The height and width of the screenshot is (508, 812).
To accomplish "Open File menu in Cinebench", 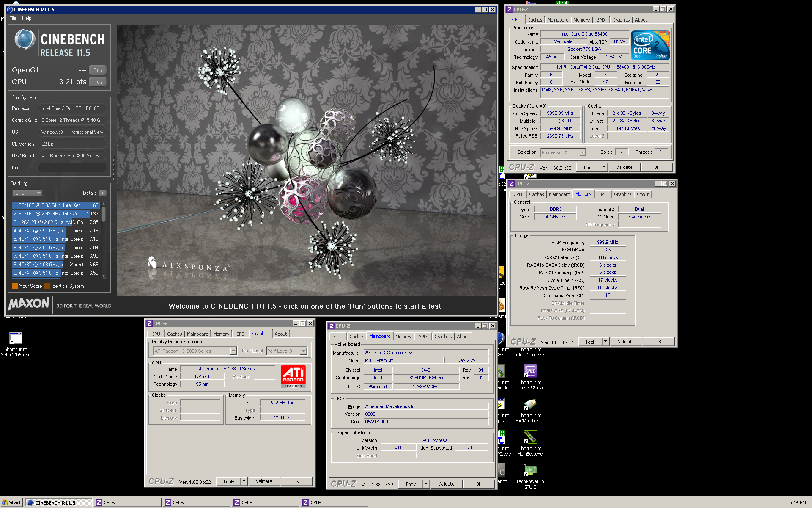I will click(13, 18).
